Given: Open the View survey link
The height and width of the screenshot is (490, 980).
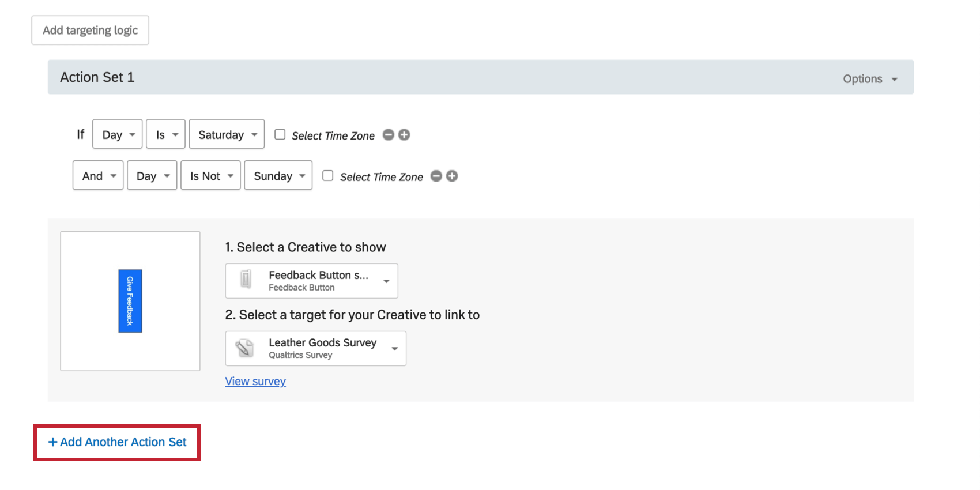Looking at the screenshot, I should pyautogui.click(x=255, y=381).
